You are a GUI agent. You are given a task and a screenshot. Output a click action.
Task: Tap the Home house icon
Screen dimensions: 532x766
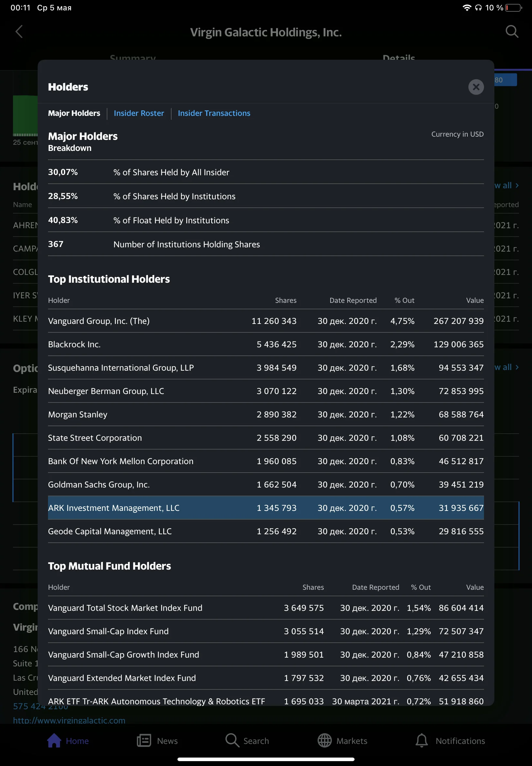pyautogui.click(x=54, y=740)
